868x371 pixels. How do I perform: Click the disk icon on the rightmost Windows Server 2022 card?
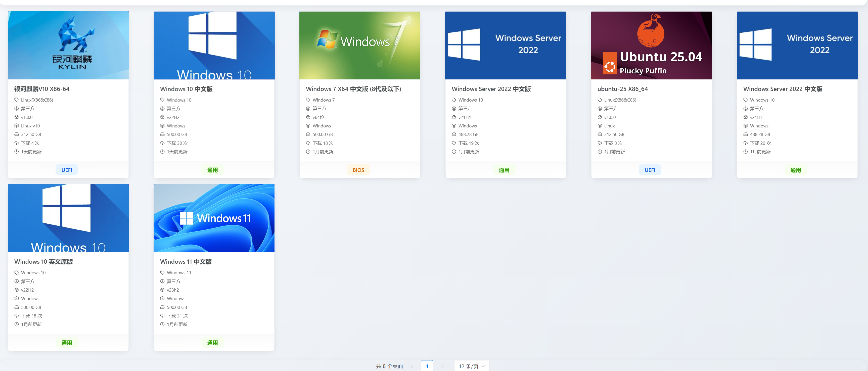[x=745, y=134]
